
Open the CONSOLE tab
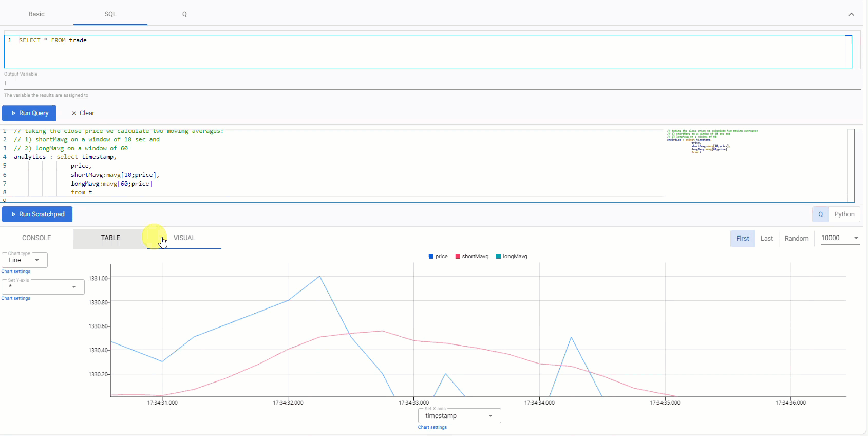(36, 238)
